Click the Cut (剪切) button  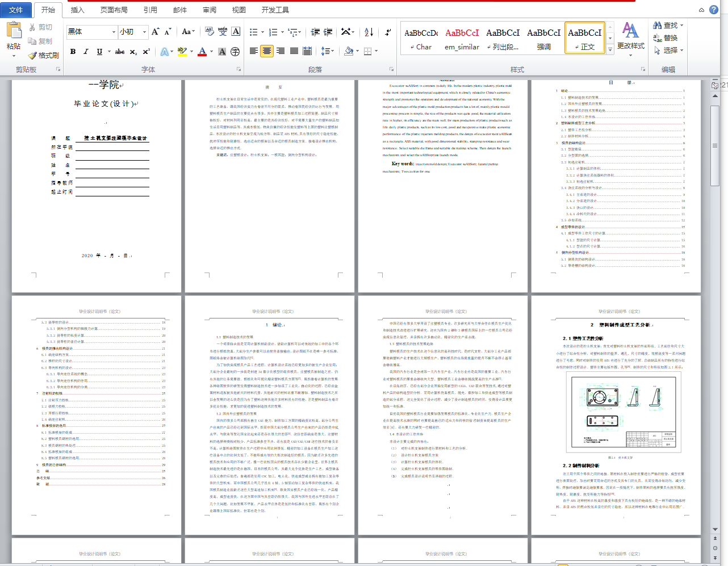(40, 27)
